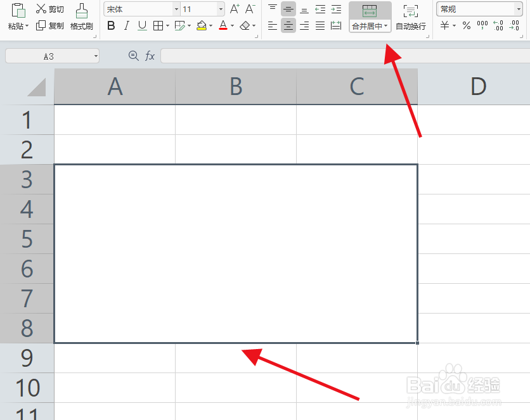
Task: Select row 2 header
Action: 27,150
